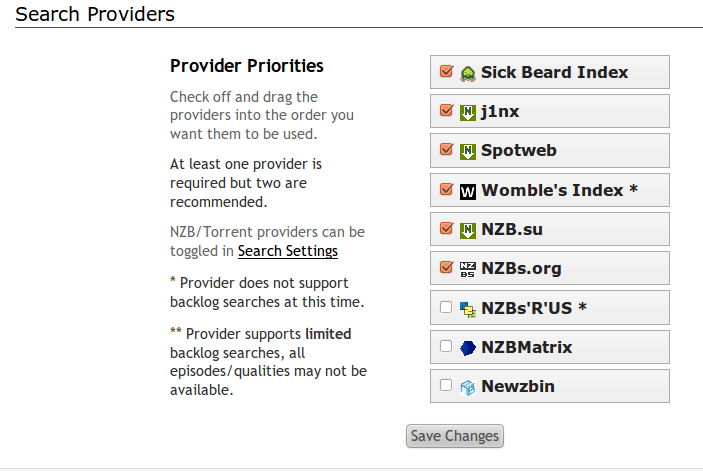Click the NZBs.org provider icon
The height and width of the screenshot is (471, 703).
pyautogui.click(x=467, y=269)
